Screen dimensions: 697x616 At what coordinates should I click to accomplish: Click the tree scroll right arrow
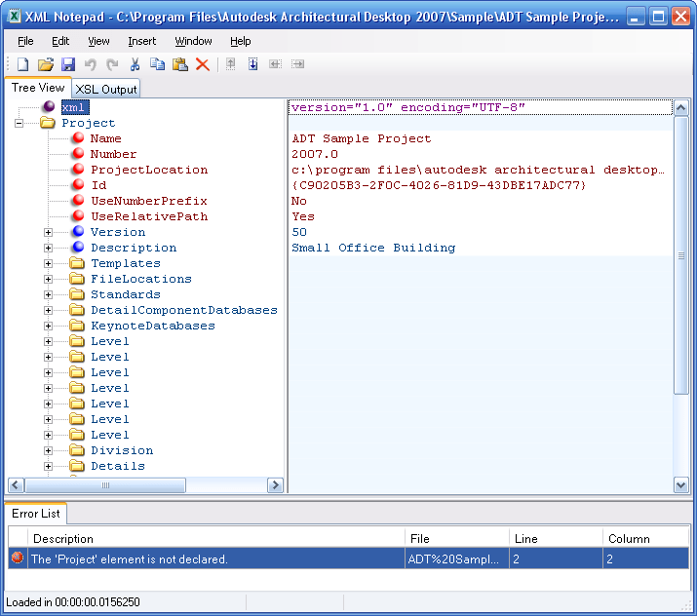(275, 484)
